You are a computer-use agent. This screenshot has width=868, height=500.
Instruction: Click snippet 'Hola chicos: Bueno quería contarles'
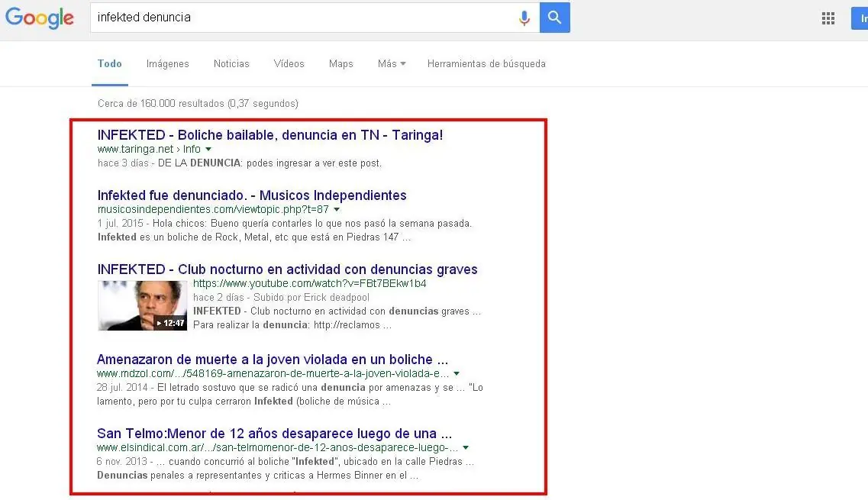coord(312,224)
